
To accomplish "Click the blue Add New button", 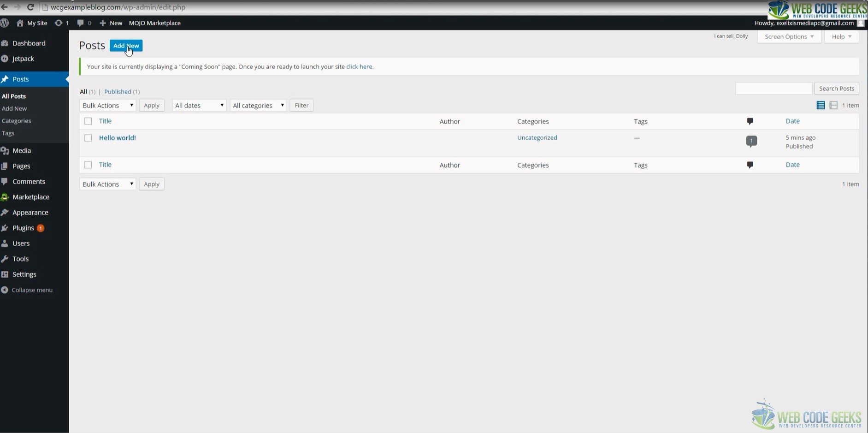I will coord(126,46).
